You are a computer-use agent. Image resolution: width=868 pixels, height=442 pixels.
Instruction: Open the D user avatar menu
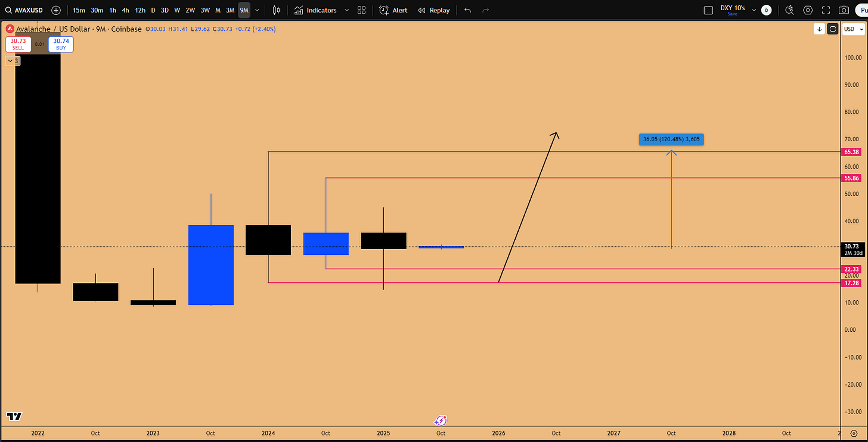767,10
